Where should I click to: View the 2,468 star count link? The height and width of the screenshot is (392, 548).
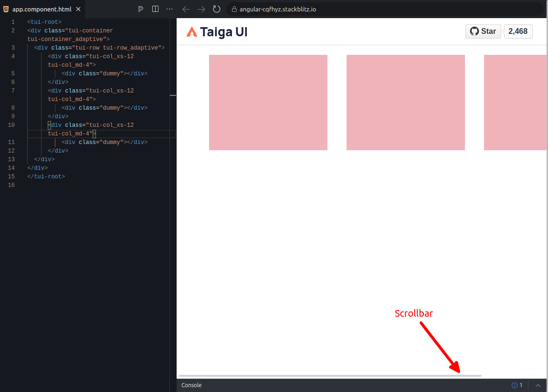tap(518, 31)
